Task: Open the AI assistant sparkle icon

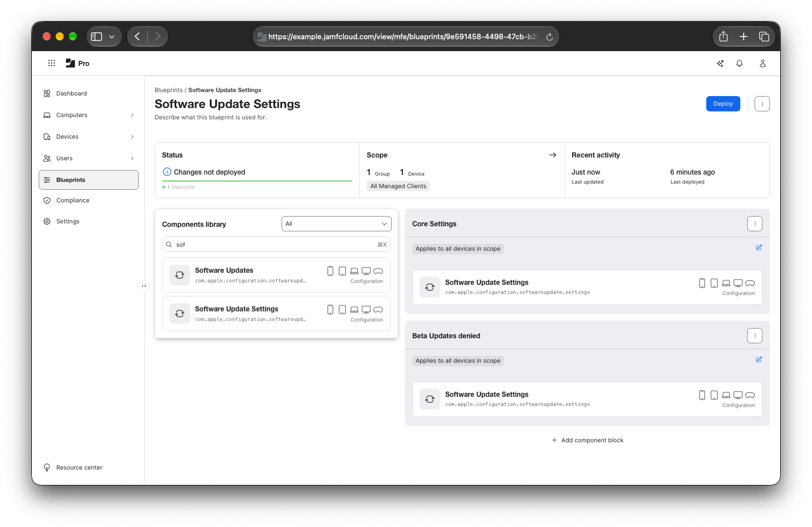Action: 720,63
